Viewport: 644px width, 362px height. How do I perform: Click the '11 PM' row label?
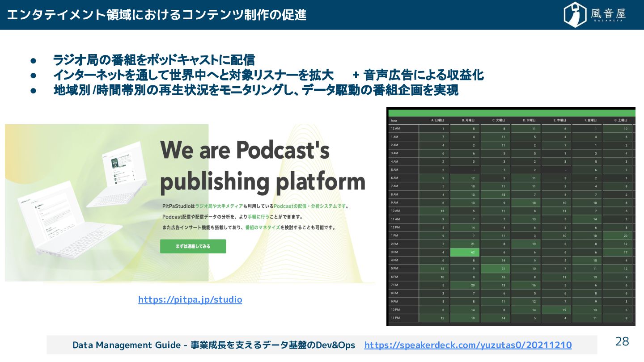(395, 318)
